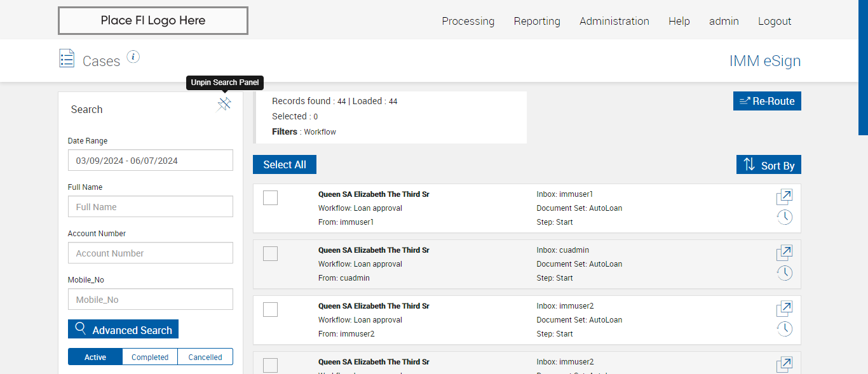Open the cuadmin inbox case in new window
Screen dimensions: 868x374
785,253
